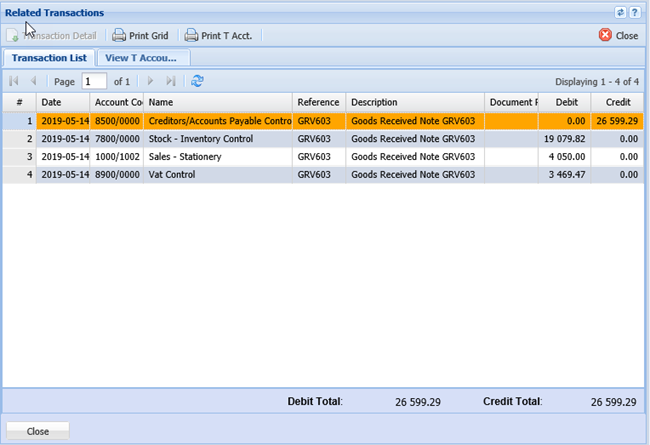Go to first page of grid
Viewport: 650px width, 445px height.
pos(14,81)
